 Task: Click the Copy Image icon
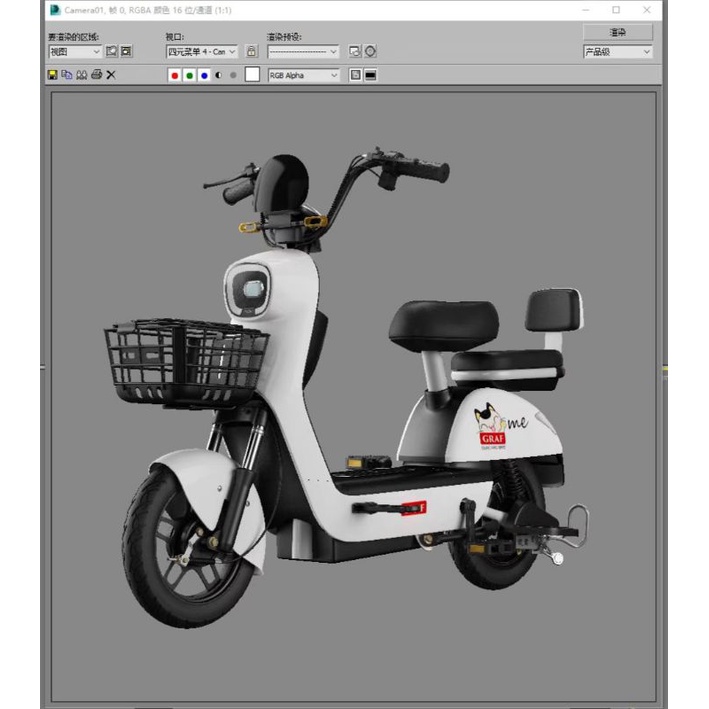pos(67,75)
